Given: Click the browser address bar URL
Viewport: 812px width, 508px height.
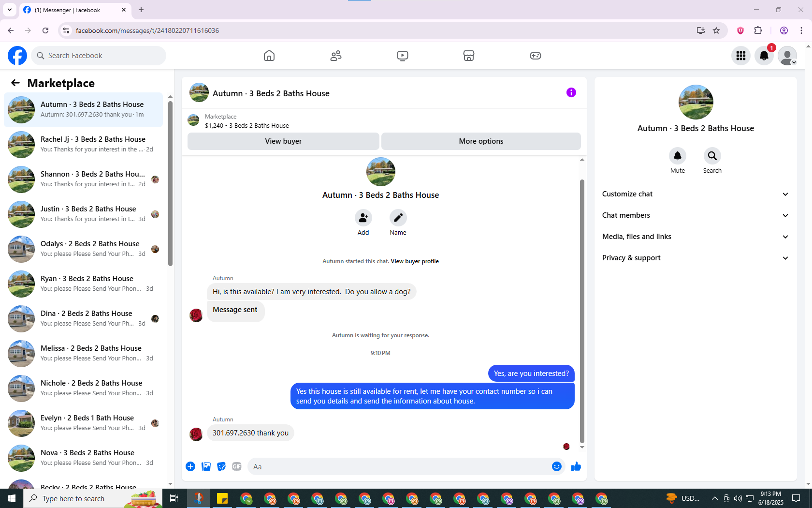Looking at the screenshot, I should click(147, 30).
